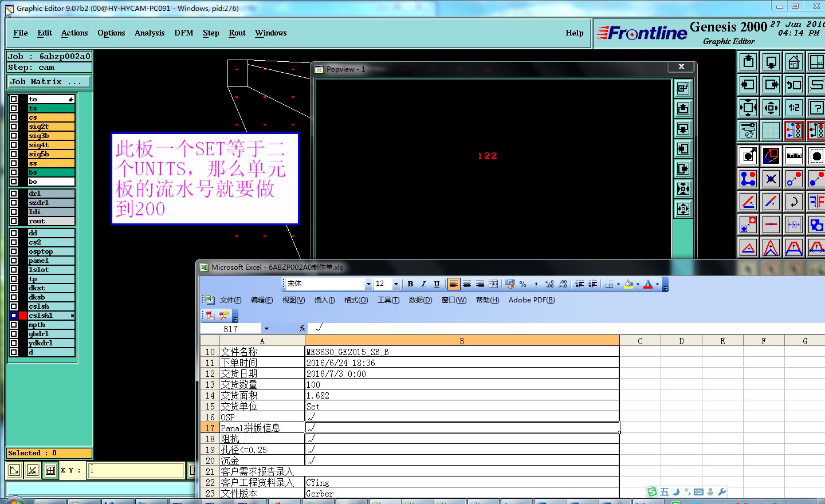825x504 pixels.
Task: Click the rotate curved arrow tool icon
Action: (794, 202)
